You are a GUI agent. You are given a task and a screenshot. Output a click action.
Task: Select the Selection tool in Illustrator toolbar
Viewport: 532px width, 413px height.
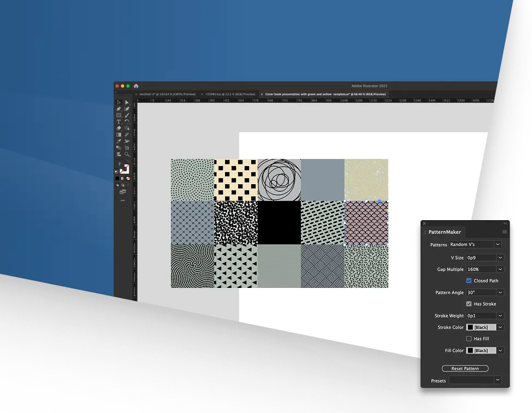coord(119,103)
